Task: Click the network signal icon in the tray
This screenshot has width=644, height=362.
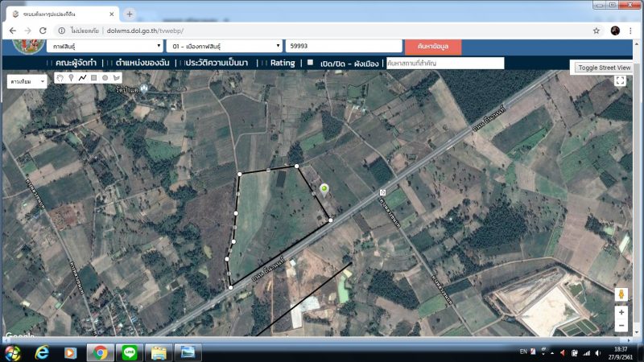Action: [x=587, y=353]
